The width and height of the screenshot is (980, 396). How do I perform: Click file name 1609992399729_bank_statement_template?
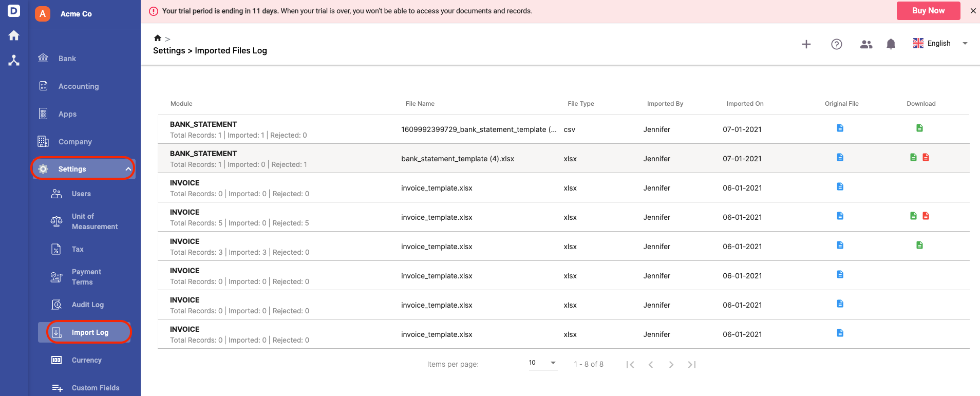(x=479, y=129)
